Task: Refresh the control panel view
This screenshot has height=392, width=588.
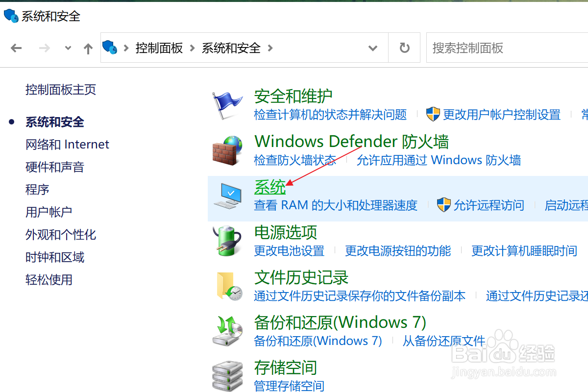Action: pos(404,48)
